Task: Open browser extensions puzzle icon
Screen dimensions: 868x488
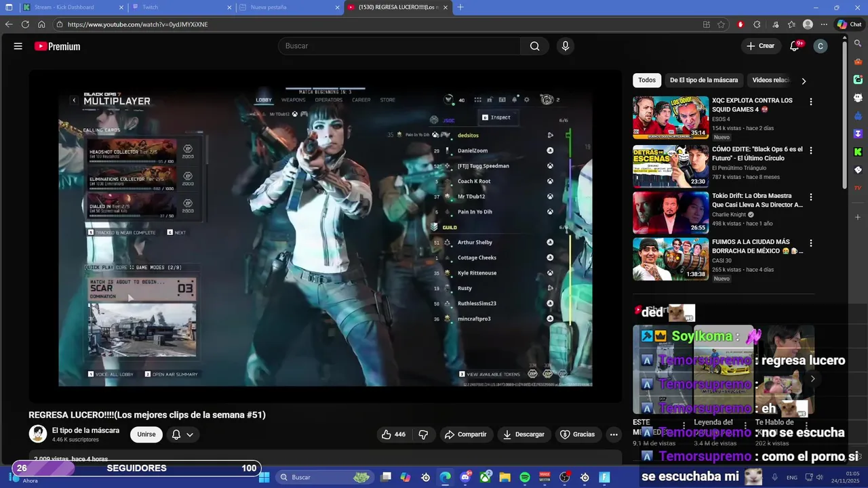Action: [757, 24]
